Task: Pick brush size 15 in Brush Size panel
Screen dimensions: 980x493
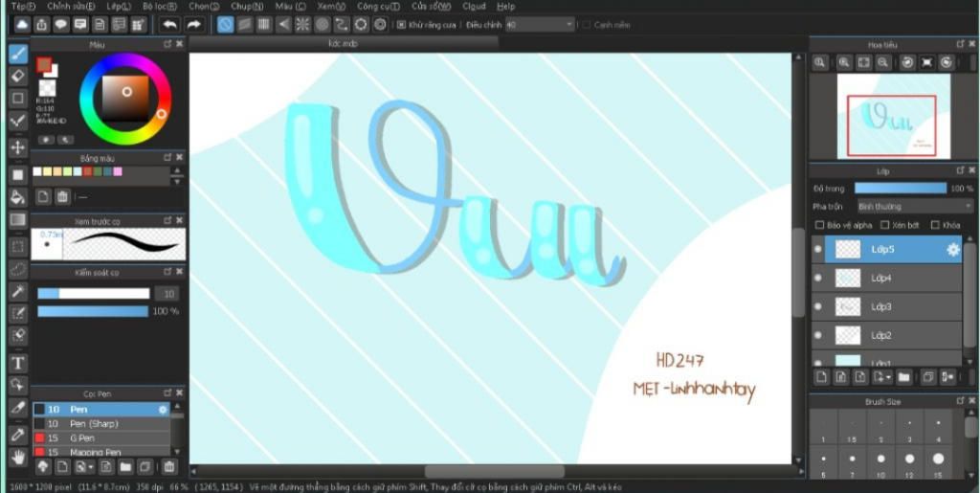Action: 938,463
